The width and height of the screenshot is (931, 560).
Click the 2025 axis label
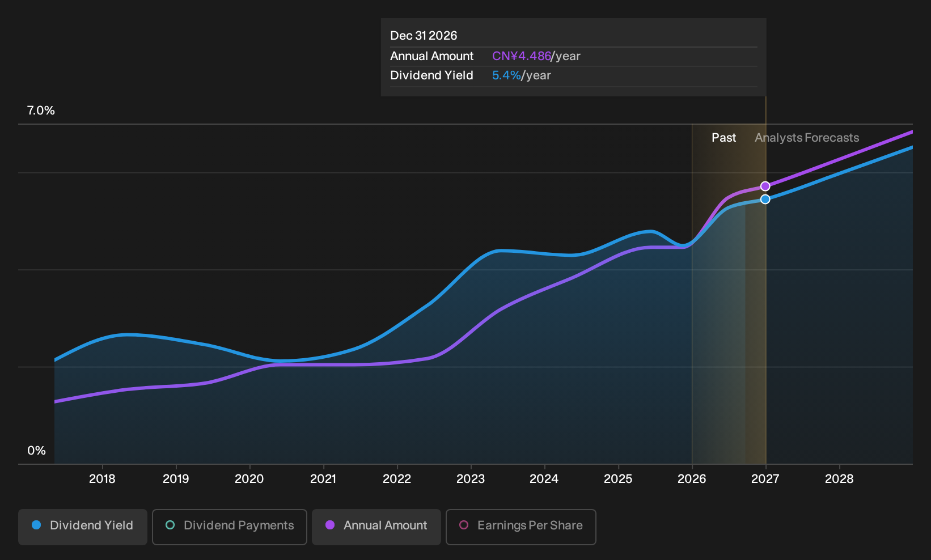(618, 479)
